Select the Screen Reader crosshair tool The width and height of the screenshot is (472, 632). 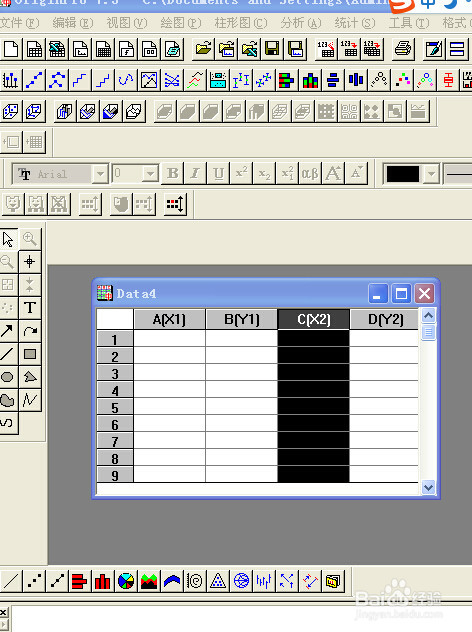click(30, 262)
